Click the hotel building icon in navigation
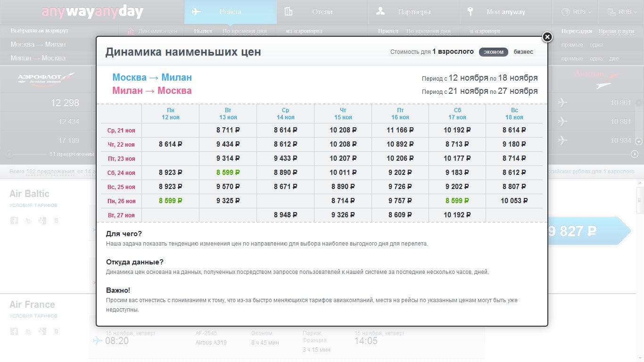 [289, 12]
